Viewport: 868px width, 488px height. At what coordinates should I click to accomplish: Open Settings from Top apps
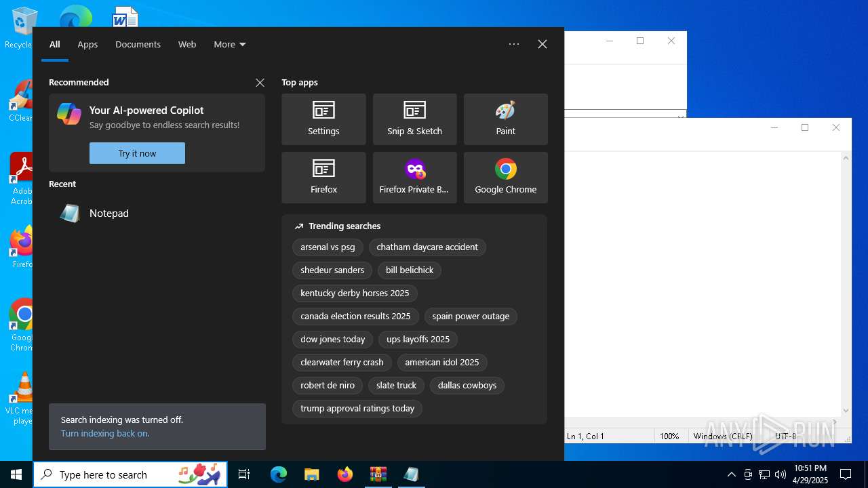(323, 119)
